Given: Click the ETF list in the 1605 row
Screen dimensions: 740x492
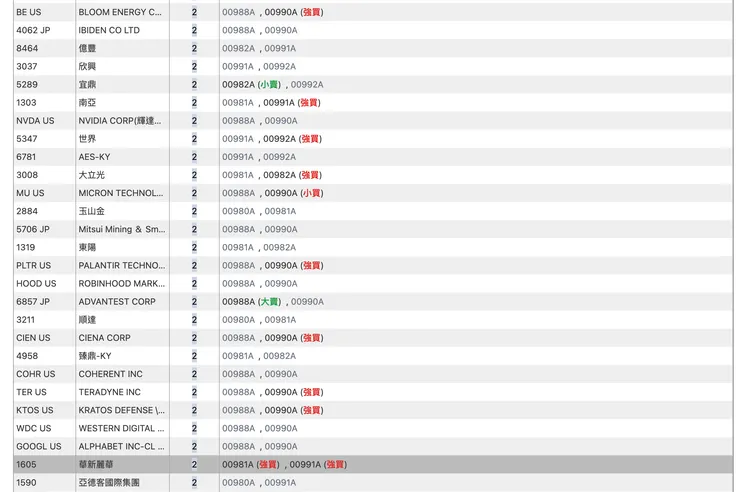Looking at the screenshot, I should pyautogui.click(x=285, y=464).
